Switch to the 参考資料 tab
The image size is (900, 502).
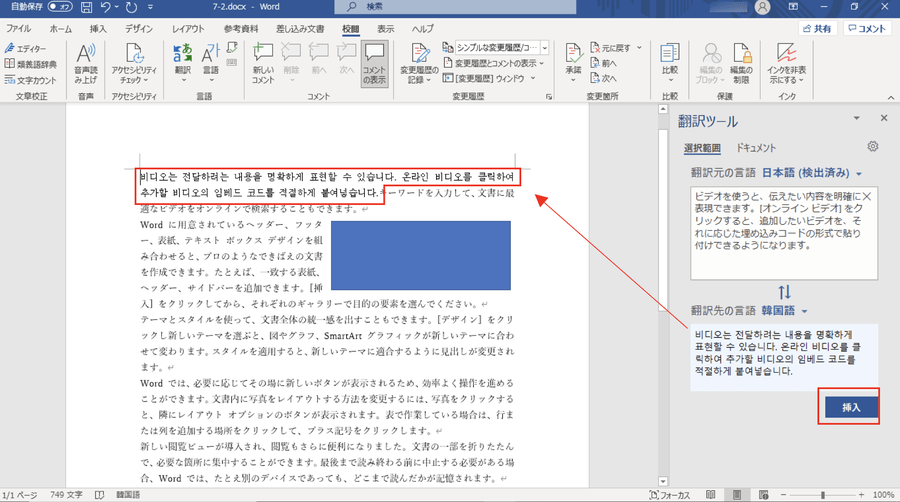[241, 29]
